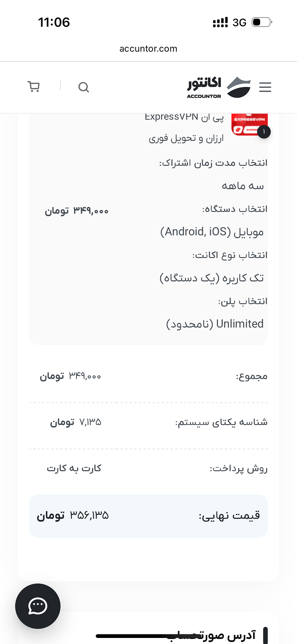Tap the سه ماهه subscription duration value

click(243, 185)
